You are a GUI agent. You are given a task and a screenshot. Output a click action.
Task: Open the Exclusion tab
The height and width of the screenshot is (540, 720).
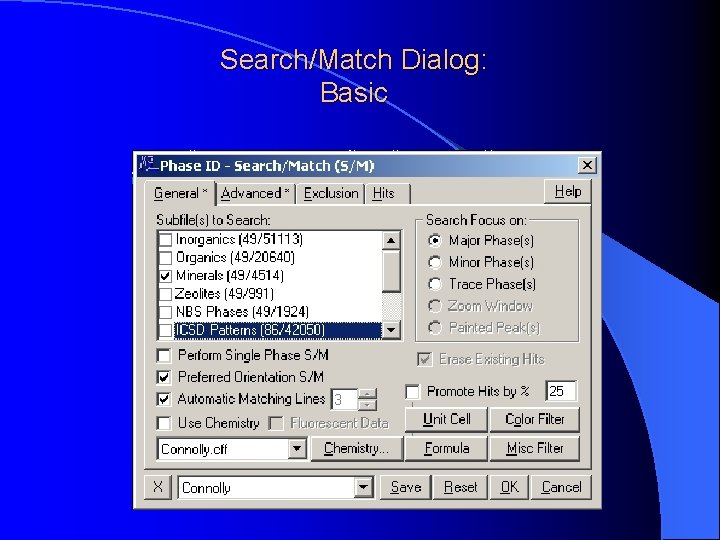click(x=331, y=194)
